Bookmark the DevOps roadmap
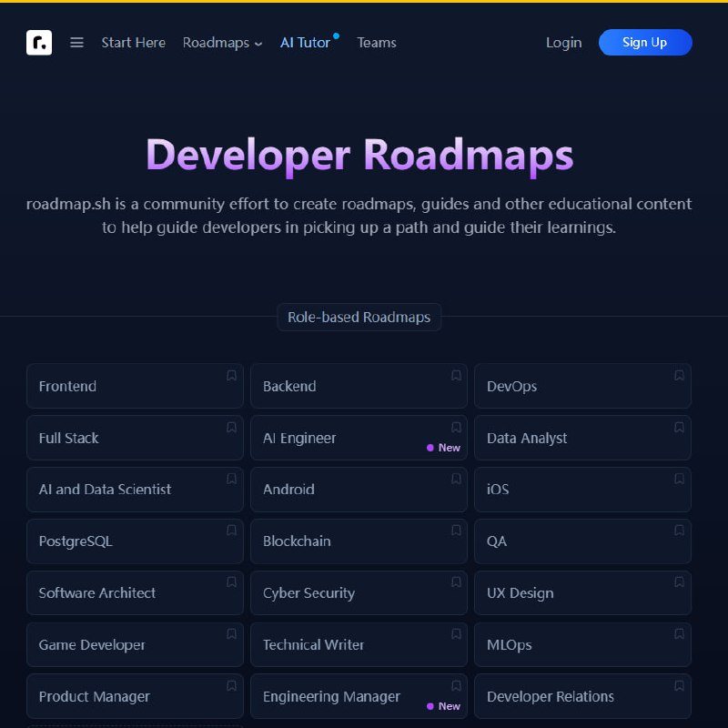This screenshot has width=728, height=728. click(x=679, y=374)
